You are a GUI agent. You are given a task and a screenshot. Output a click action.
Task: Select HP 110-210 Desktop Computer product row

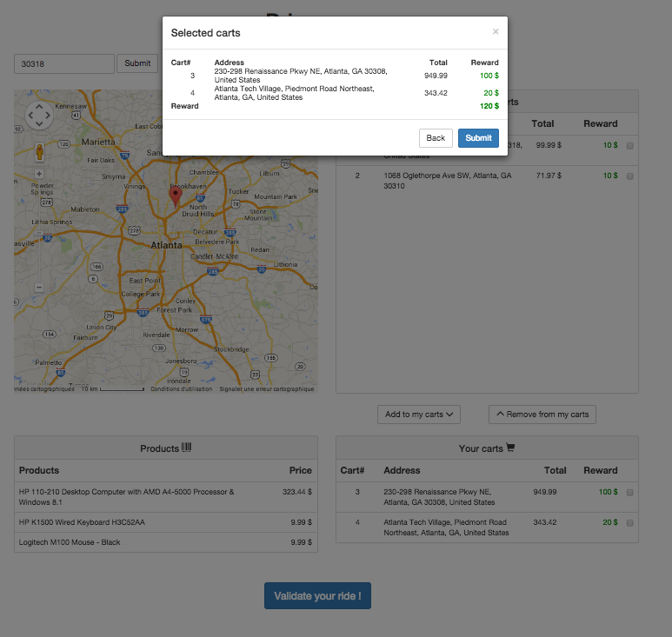pos(166,497)
